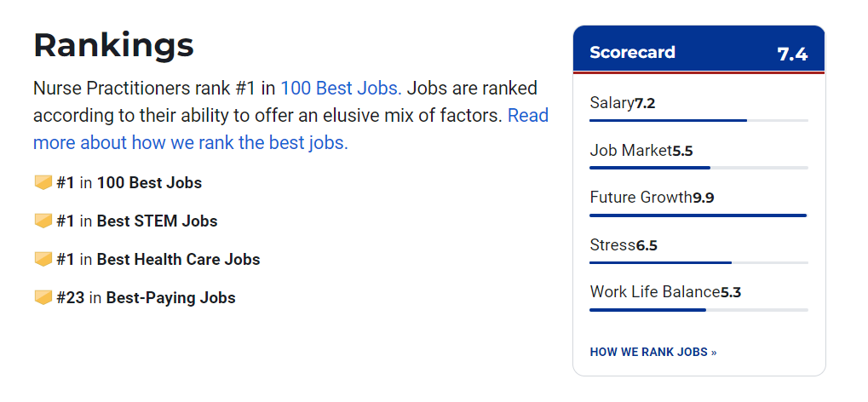Screen dimensions: 868x402
Task: Click the overall 7.4 scorecard score
Action: tap(792, 54)
